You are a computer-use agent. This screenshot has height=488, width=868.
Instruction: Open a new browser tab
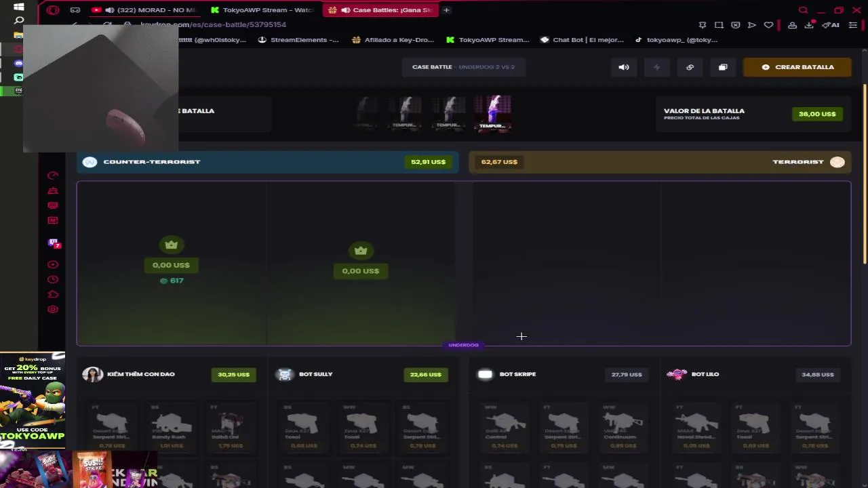(x=446, y=10)
